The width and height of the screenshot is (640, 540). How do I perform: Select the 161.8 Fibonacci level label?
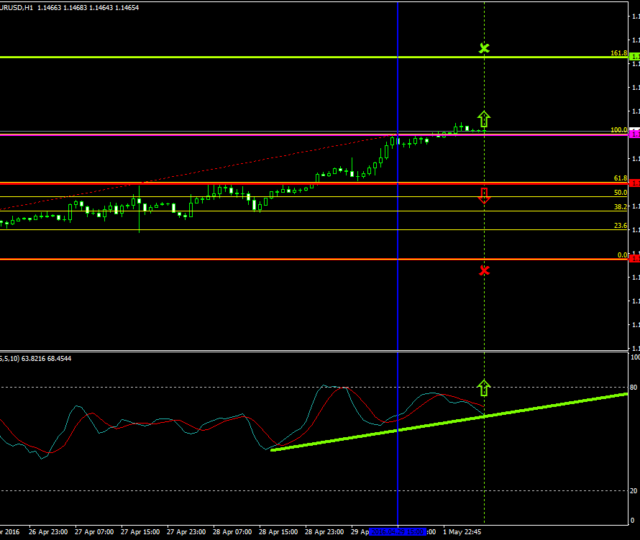(618, 53)
